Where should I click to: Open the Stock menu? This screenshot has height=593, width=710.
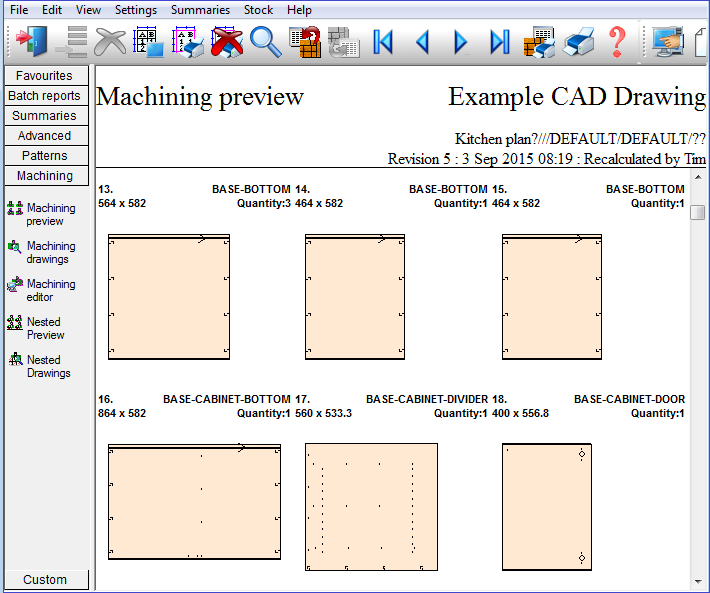(x=258, y=10)
